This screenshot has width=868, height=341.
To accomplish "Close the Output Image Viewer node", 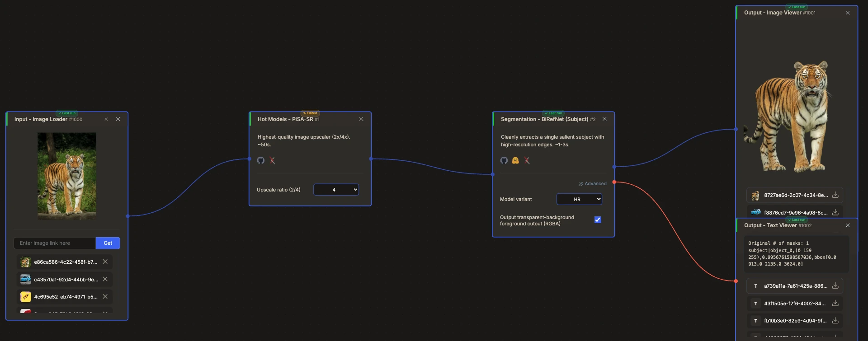I will tap(848, 13).
